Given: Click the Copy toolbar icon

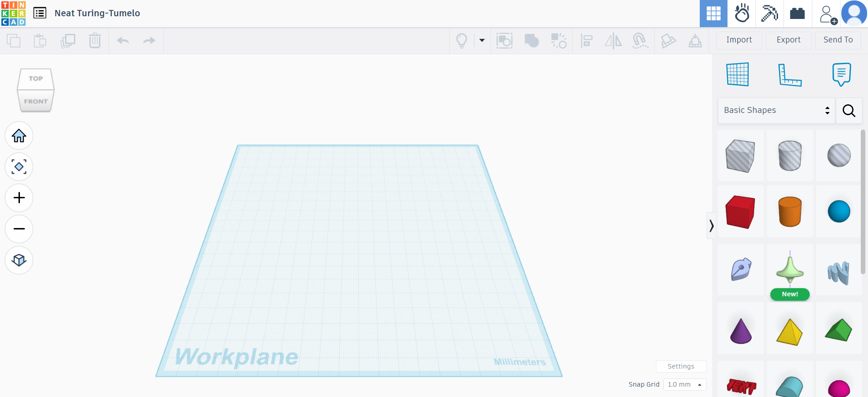Looking at the screenshot, I should pyautogui.click(x=14, y=41).
